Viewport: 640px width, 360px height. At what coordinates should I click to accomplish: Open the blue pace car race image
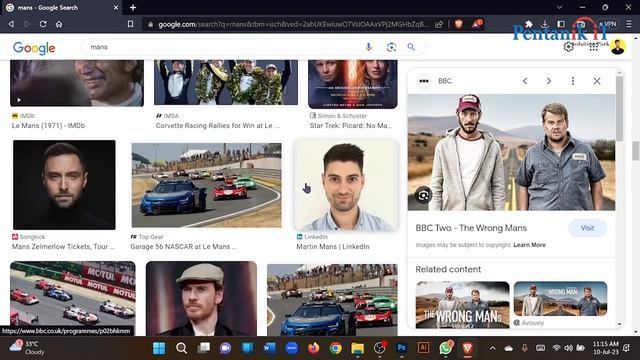pos(332,300)
